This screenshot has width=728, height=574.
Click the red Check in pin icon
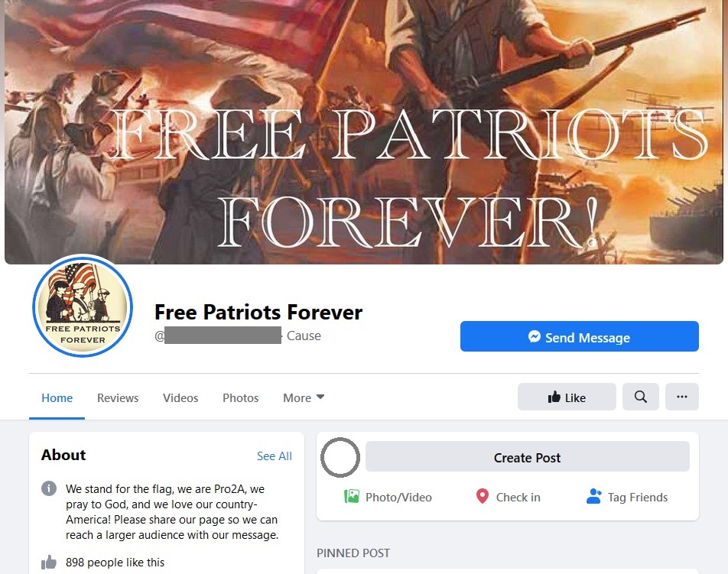click(483, 496)
